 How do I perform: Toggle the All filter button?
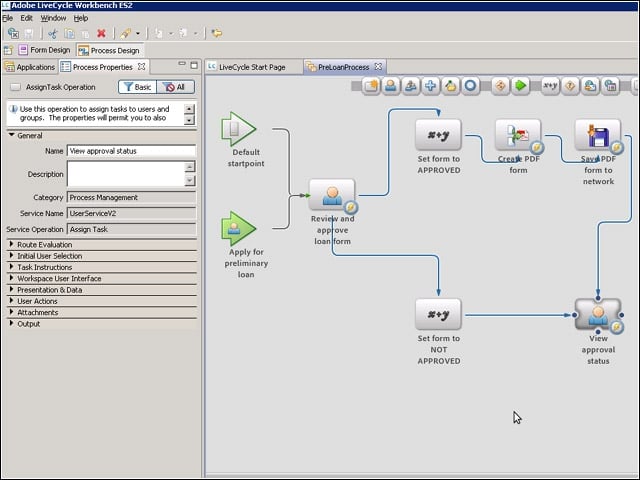tap(175, 87)
